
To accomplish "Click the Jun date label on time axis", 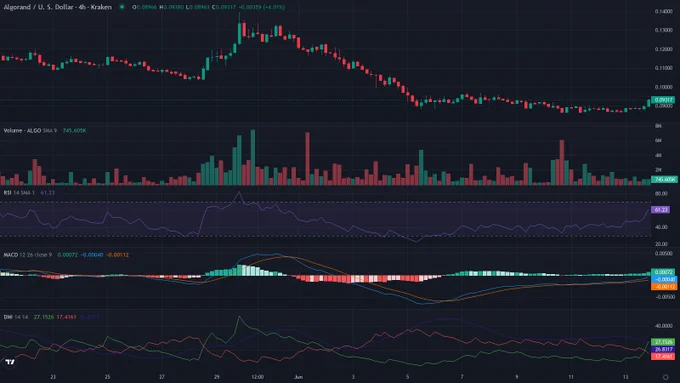I will pos(298,377).
